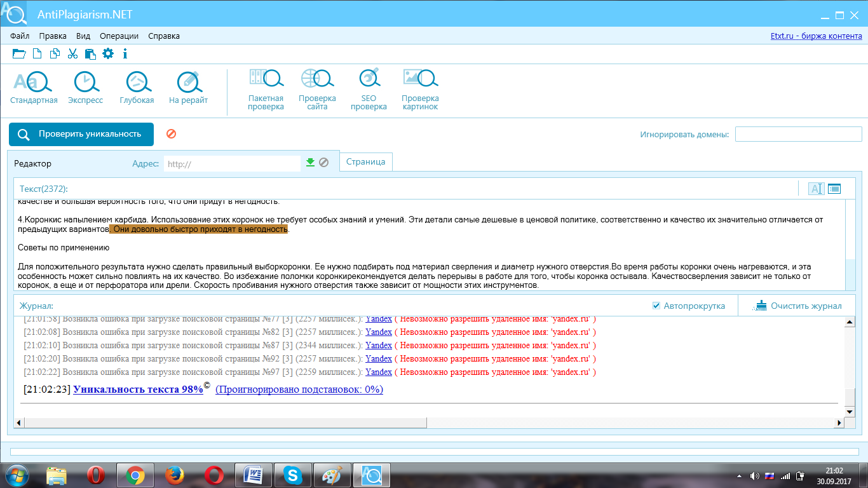This screenshot has width=868, height=488.
Task: Toggle the list view mode button
Action: point(834,189)
